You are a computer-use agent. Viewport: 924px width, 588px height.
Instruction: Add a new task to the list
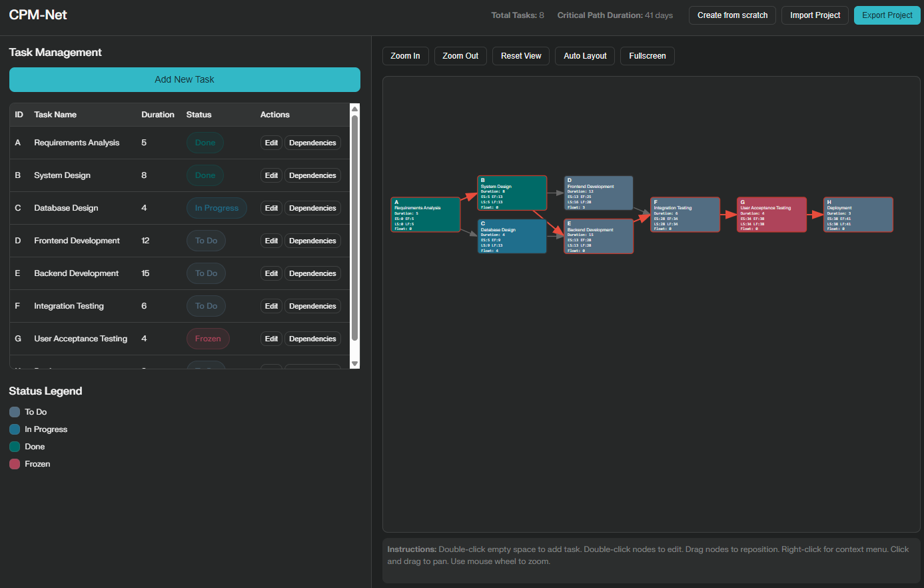[185, 79]
